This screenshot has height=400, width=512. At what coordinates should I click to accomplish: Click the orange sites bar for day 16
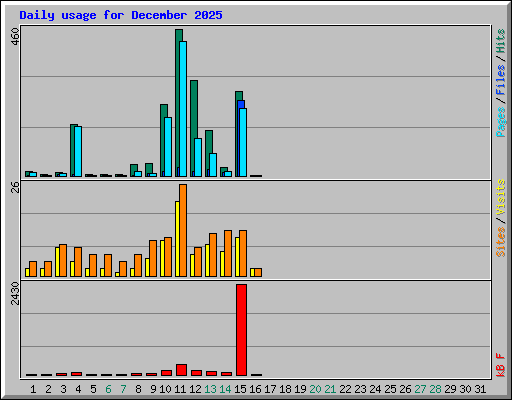coord(258,272)
